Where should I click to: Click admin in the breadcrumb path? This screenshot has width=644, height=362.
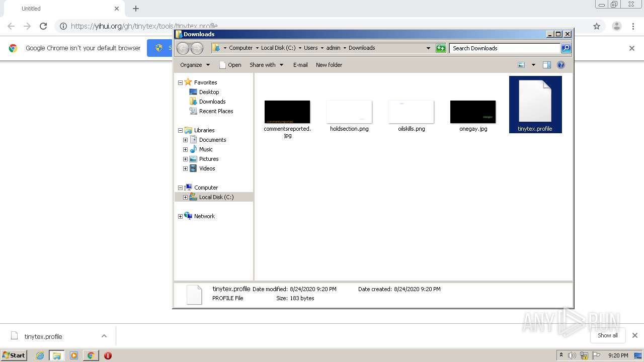[333, 48]
